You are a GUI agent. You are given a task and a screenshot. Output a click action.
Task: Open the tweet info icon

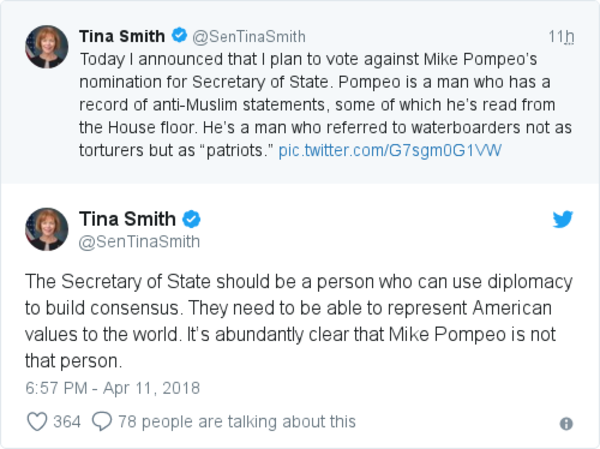click(566, 423)
